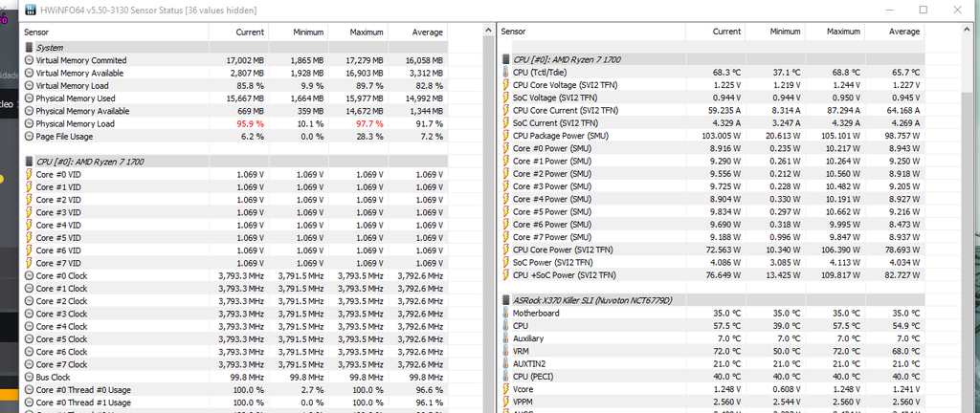Image resolution: width=980 pixels, height=413 pixels.
Task: Click left pane Average column header
Action: pyautogui.click(x=417, y=32)
